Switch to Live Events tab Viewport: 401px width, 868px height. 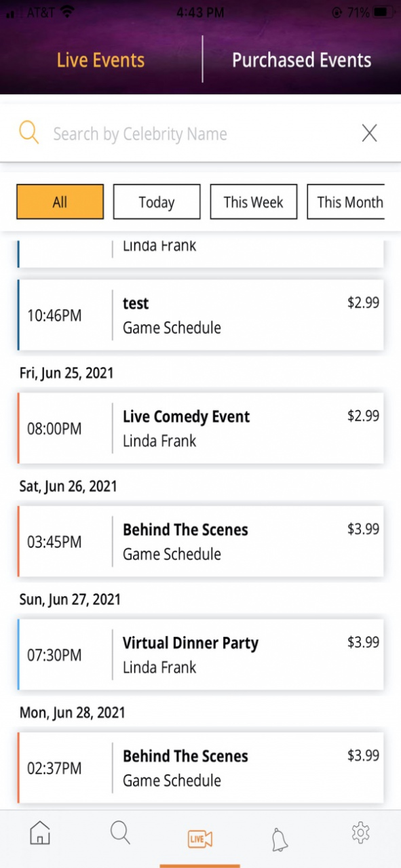(100, 60)
